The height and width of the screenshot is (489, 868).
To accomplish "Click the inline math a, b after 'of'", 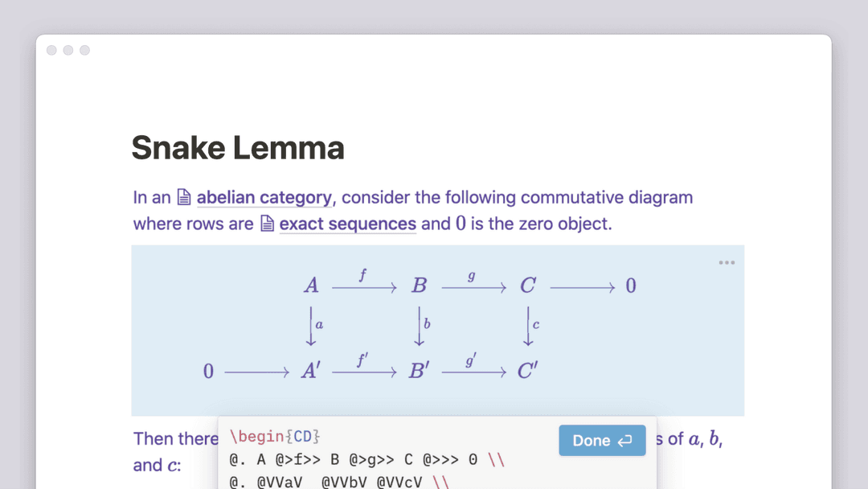I will pos(705,439).
